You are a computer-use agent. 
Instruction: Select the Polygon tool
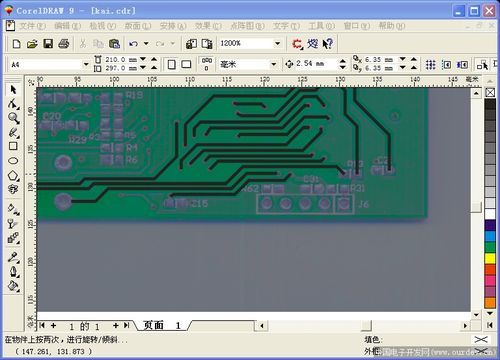tap(13, 175)
